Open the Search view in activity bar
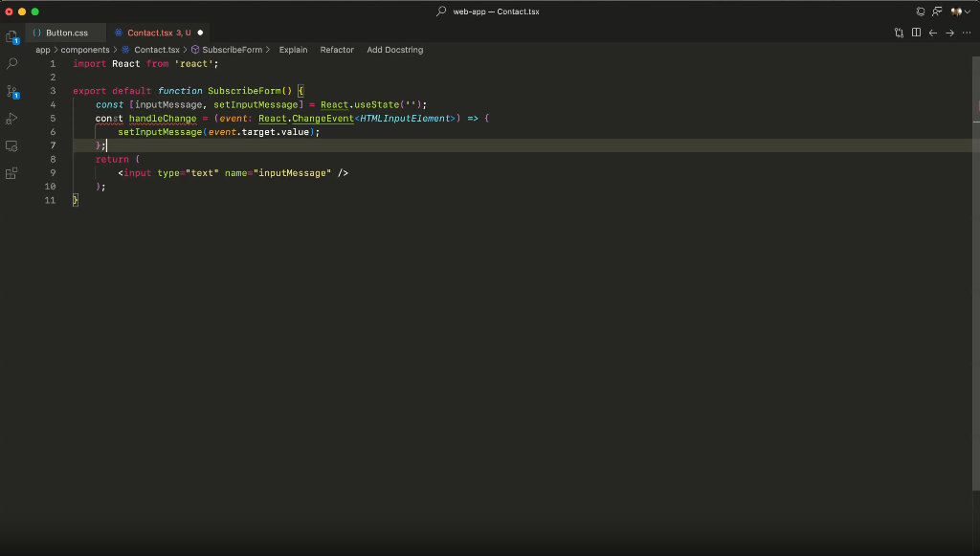The height and width of the screenshot is (556, 980). click(x=11, y=64)
